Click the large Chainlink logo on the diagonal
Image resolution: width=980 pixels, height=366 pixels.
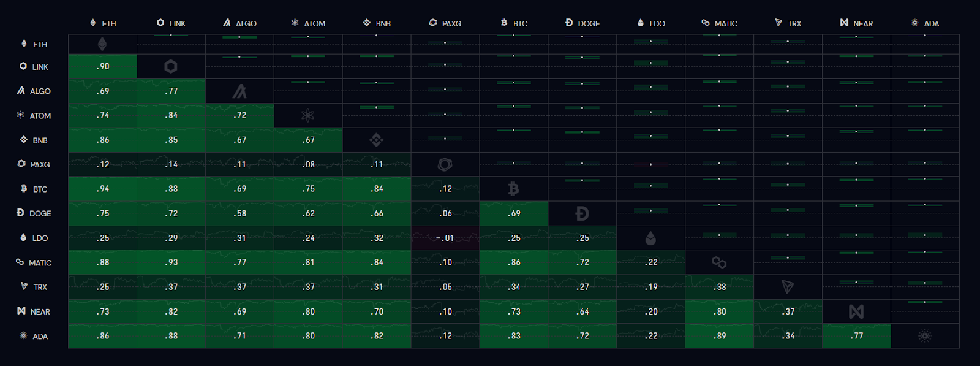tap(171, 66)
